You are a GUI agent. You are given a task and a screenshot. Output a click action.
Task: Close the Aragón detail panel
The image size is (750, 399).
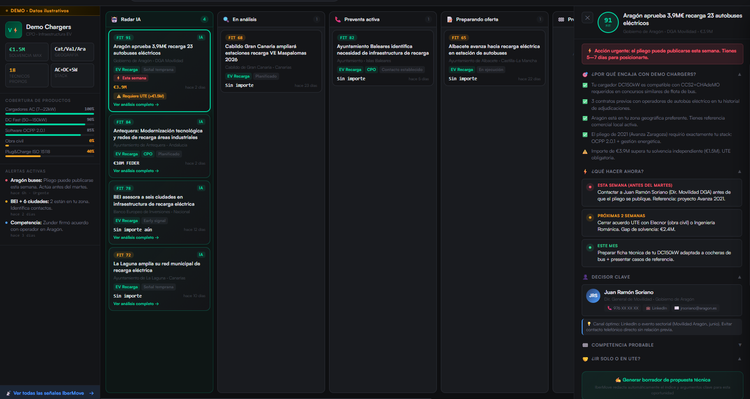coord(587,18)
